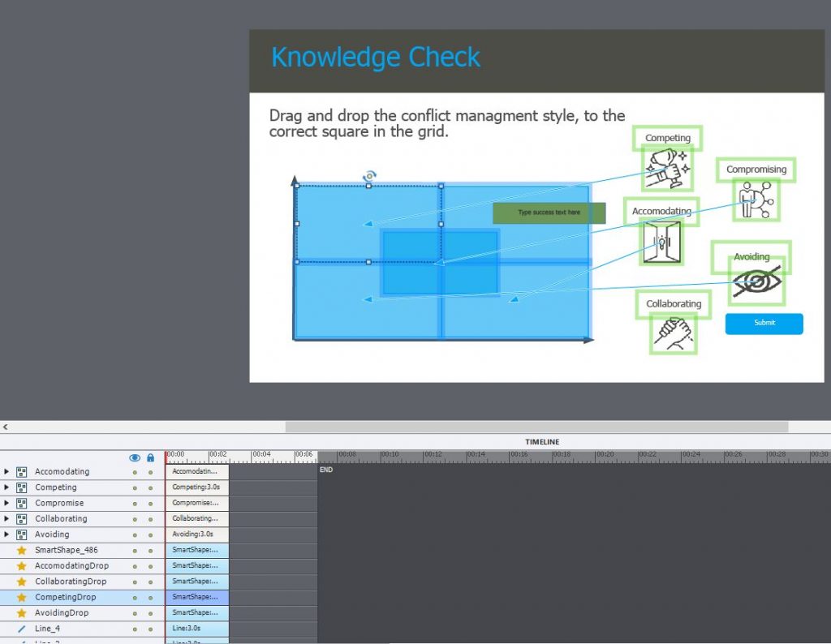831x644 pixels.
Task: Expand the Collaborating group layer
Action: [6, 519]
